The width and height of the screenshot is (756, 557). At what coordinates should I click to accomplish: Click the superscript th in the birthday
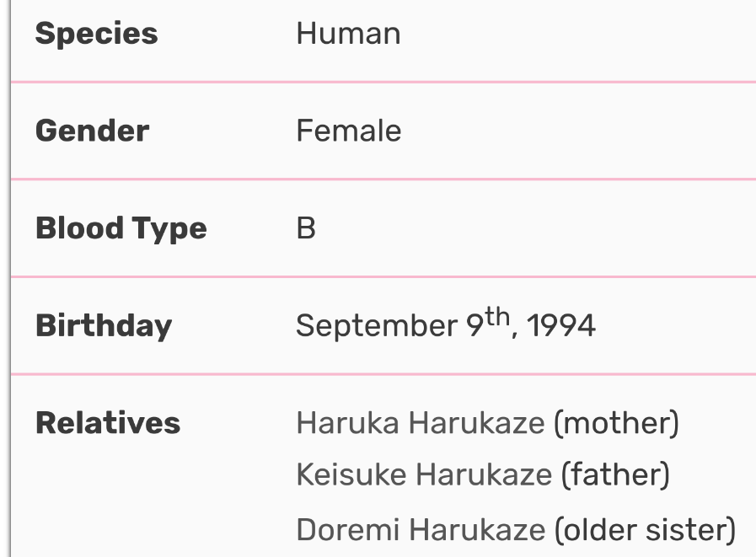(x=497, y=317)
